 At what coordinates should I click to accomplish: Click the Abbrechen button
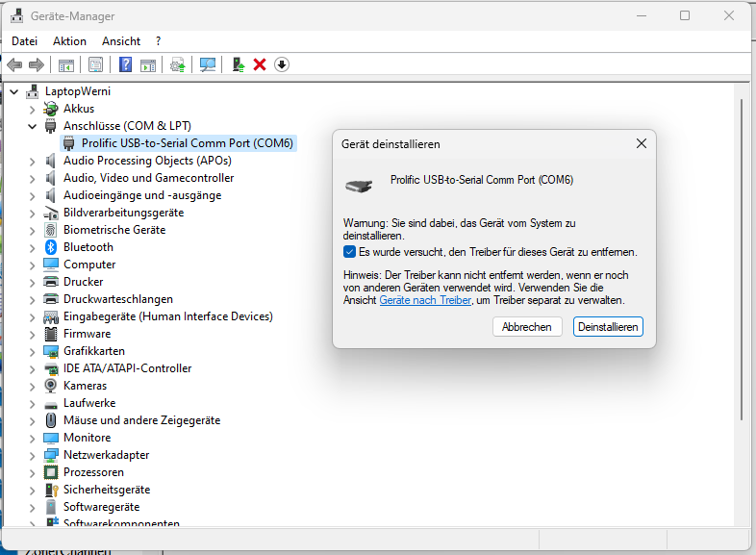tap(527, 327)
